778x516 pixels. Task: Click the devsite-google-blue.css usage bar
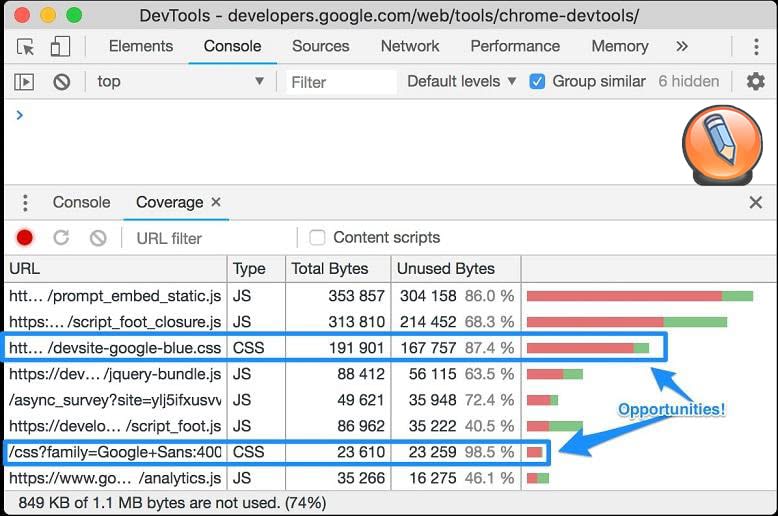pos(588,348)
